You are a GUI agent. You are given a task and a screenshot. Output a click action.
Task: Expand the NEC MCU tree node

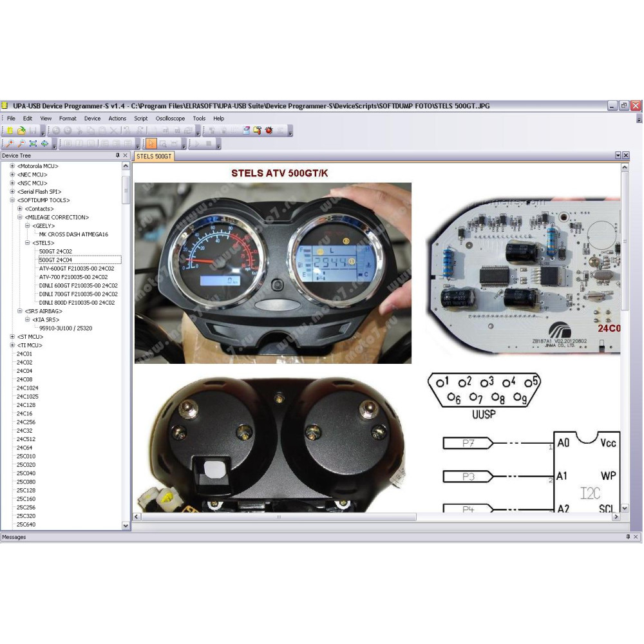12,175
